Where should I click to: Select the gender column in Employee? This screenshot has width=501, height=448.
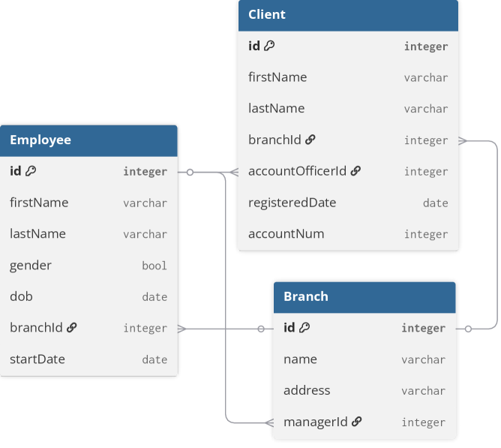(x=26, y=265)
